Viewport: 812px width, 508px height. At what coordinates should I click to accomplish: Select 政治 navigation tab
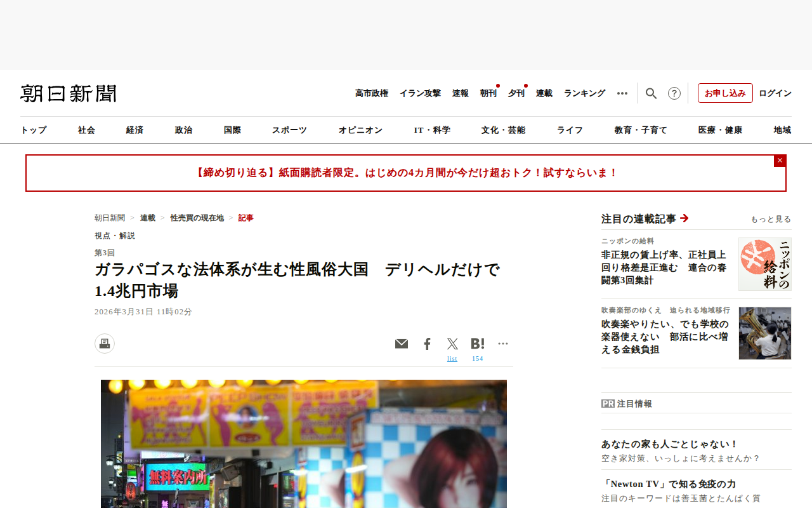click(x=183, y=130)
